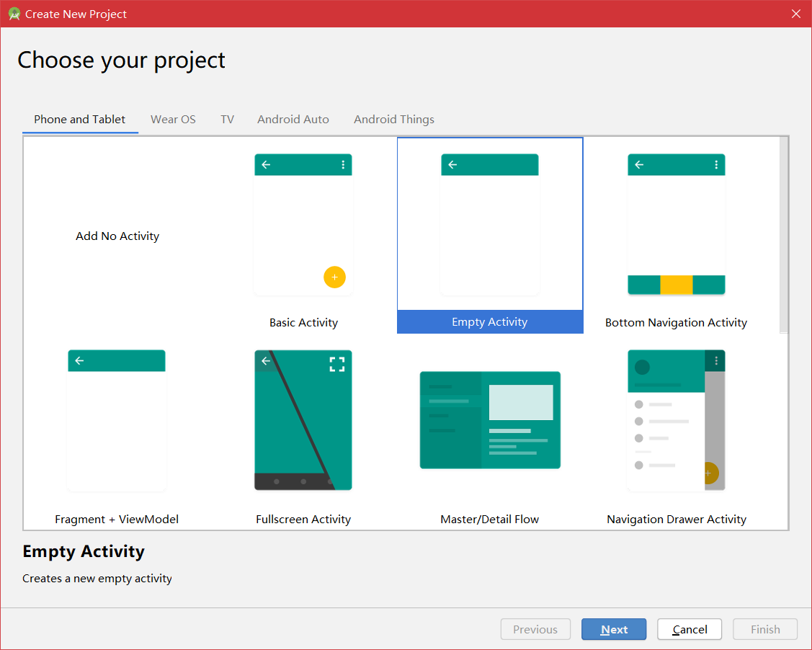Image resolution: width=812 pixels, height=650 pixels.
Task: Switch to the Phone and Tablet tab
Action: coord(80,120)
